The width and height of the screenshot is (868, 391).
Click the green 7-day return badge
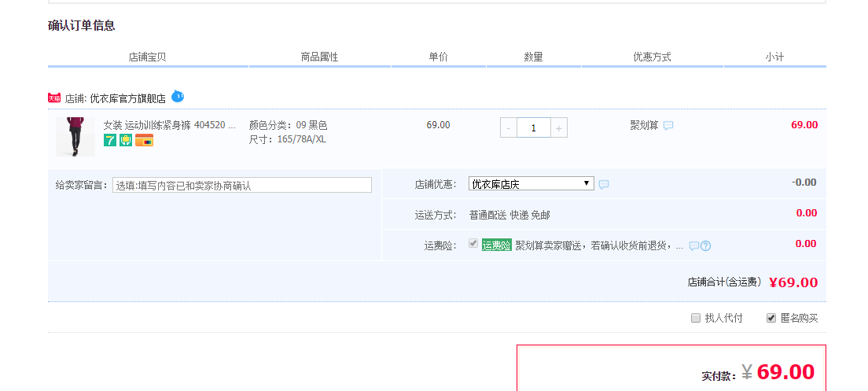pyautogui.click(x=110, y=140)
